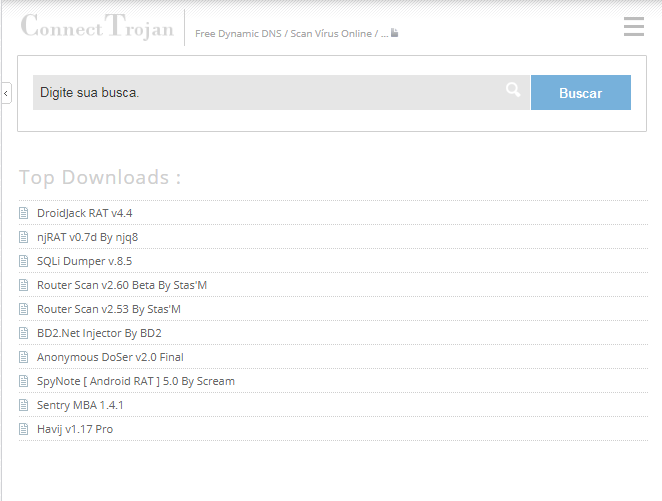Click the magnifying glass search icon
Image resolution: width=662 pixels, height=501 pixels.
coord(513,89)
